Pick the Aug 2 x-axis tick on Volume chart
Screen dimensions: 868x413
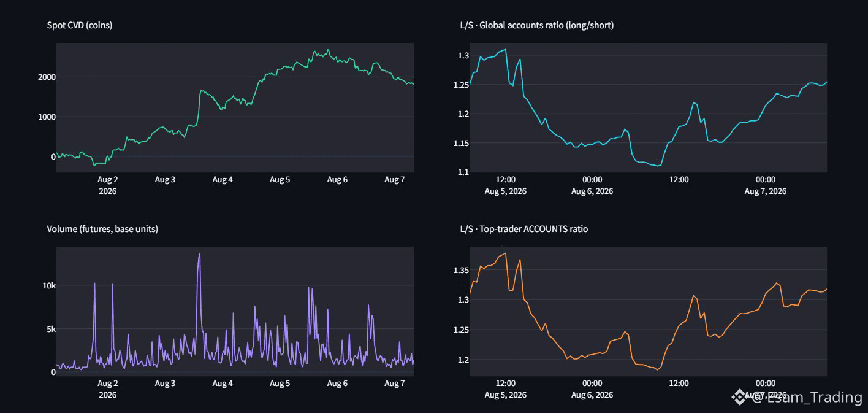107,384
